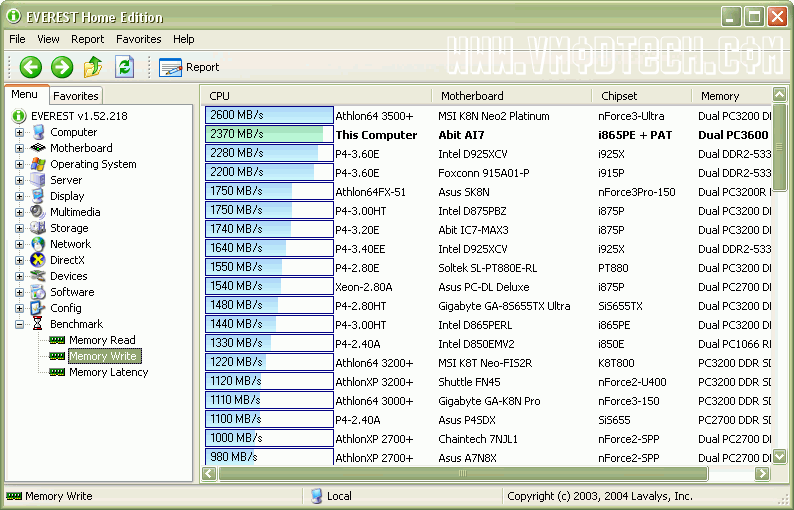Open the View menu

[48, 39]
